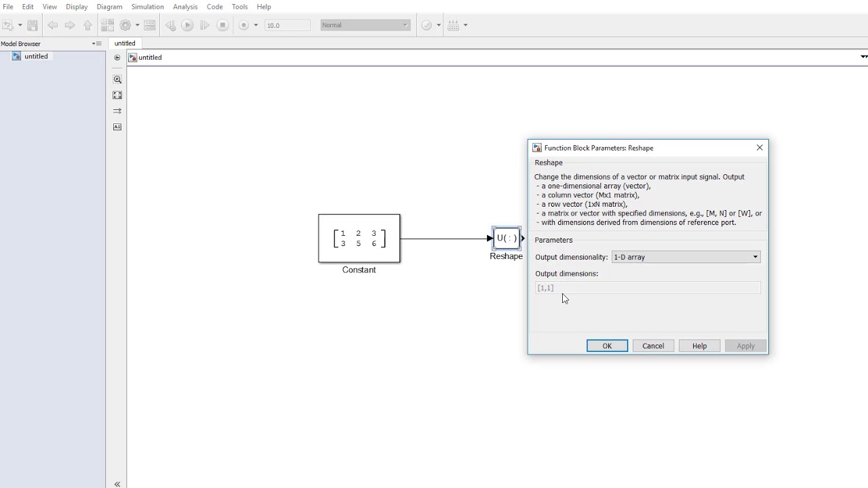This screenshot has height=488, width=868.
Task: Click OK in Reshape parameters dialog
Action: [607, 346]
